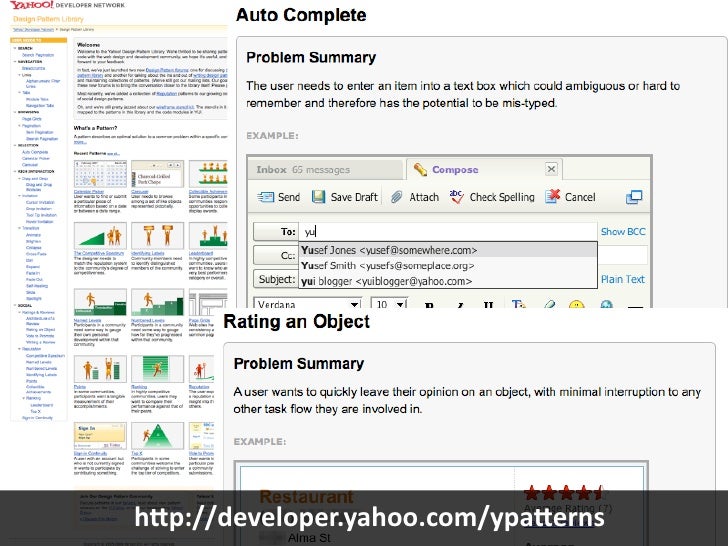Open the Sign-in Continuity pattern thumbnail

[x=100, y=436]
